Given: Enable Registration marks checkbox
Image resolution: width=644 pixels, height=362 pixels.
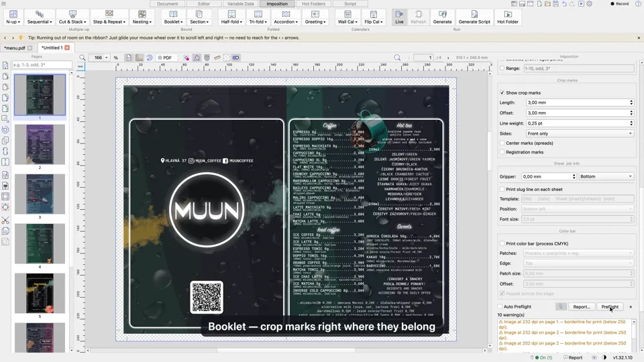Looking at the screenshot, I should tap(502, 152).
